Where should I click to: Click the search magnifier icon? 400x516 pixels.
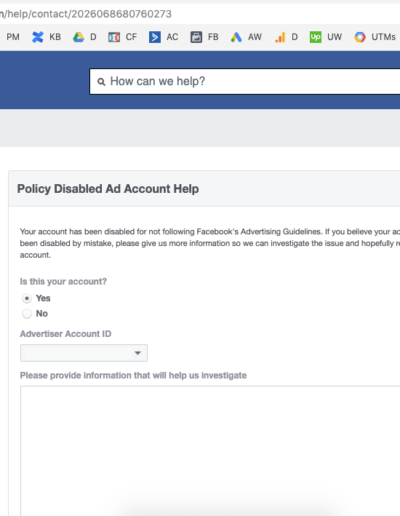click(x=101, y=82)
